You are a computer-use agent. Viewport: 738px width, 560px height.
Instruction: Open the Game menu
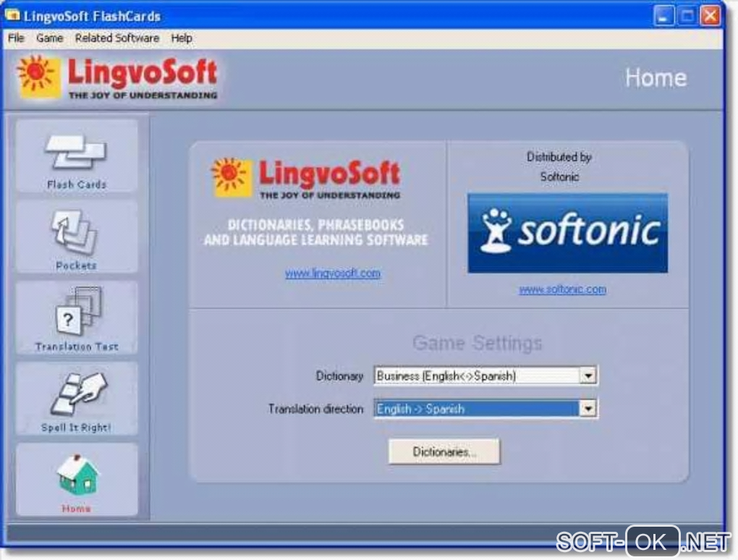click(49, 38)
